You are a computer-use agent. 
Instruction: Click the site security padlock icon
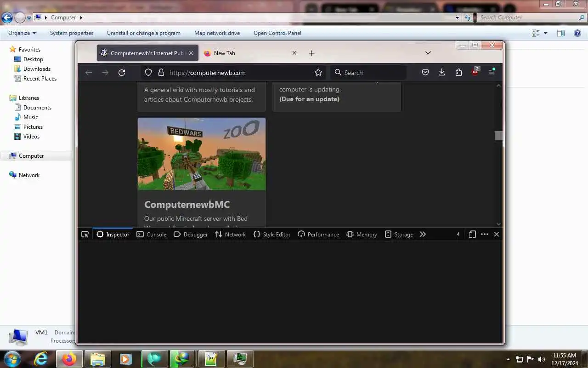click(x=161, y=73)
